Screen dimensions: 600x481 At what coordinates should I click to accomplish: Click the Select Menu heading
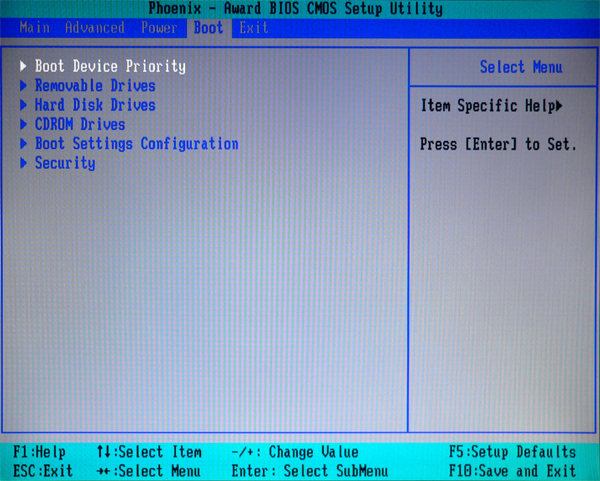click(x=521, y=67)
